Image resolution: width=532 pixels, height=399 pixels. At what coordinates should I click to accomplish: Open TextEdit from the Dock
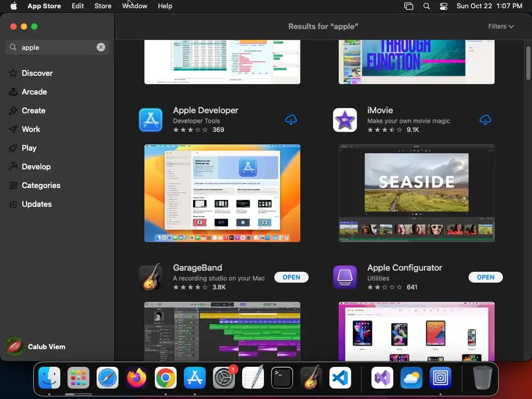coord(253,377)
